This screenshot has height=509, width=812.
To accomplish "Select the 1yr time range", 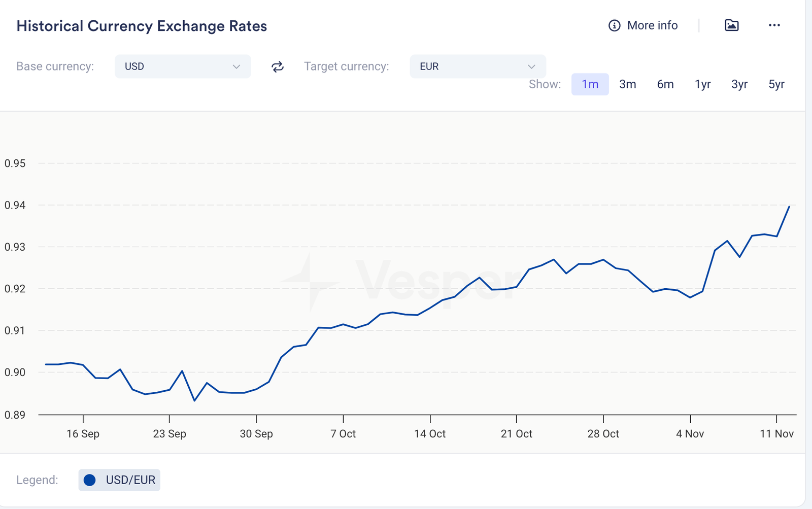I will pos(702,84).
